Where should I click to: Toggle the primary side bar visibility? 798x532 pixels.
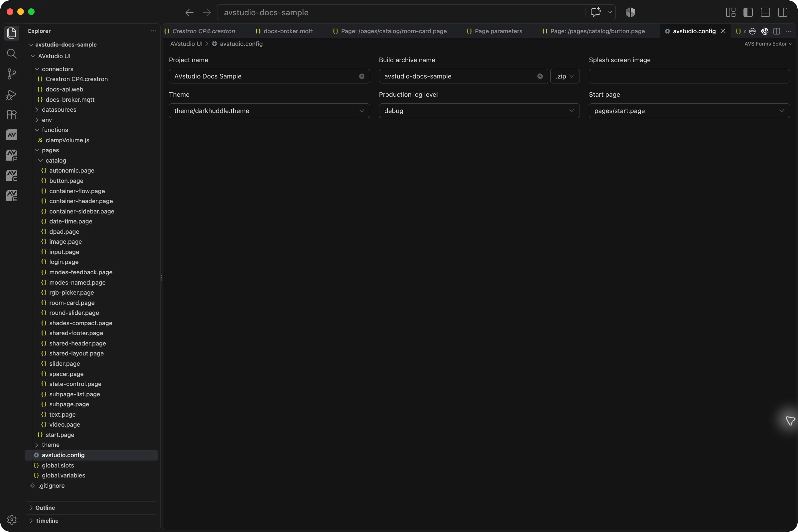click(748, 12)
